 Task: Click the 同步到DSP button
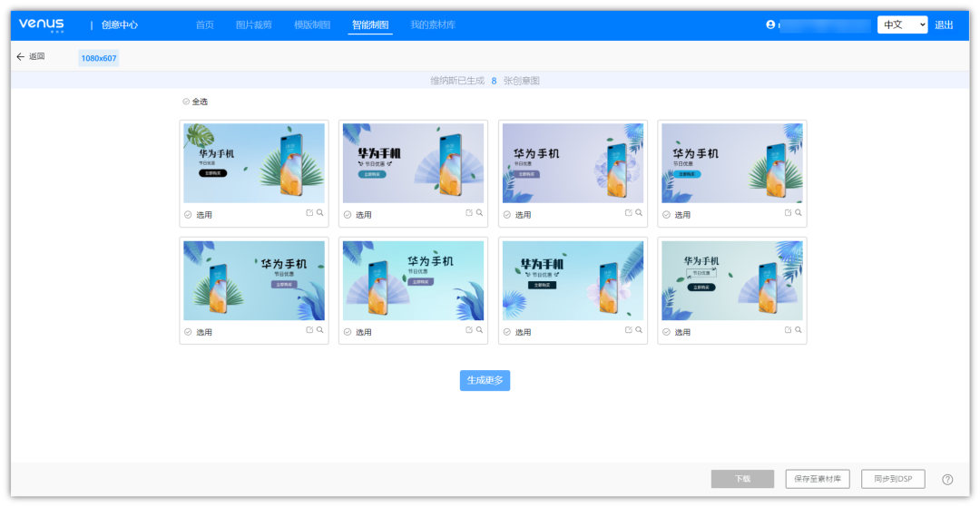pos(893,479)
